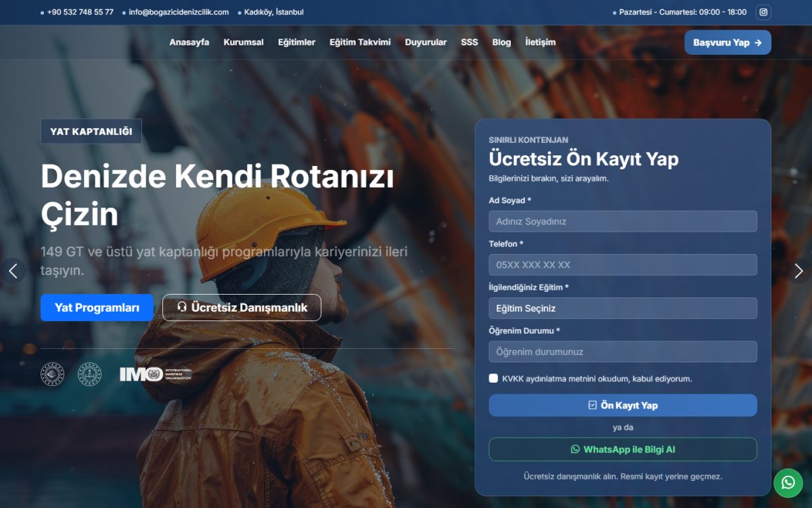Open the SSS page from navigation
The image size is (812, 508).
click(470, 42)
